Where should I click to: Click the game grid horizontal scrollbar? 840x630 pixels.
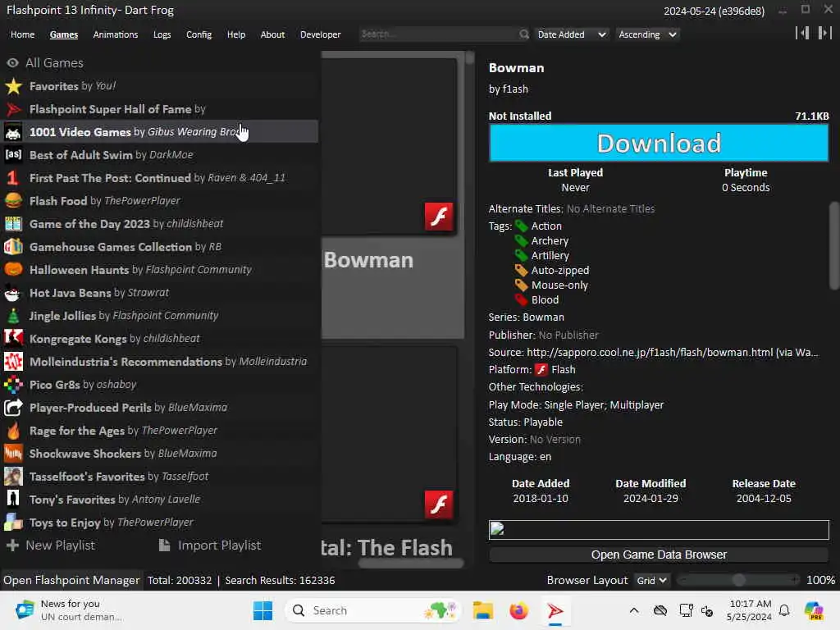[410, 563]
